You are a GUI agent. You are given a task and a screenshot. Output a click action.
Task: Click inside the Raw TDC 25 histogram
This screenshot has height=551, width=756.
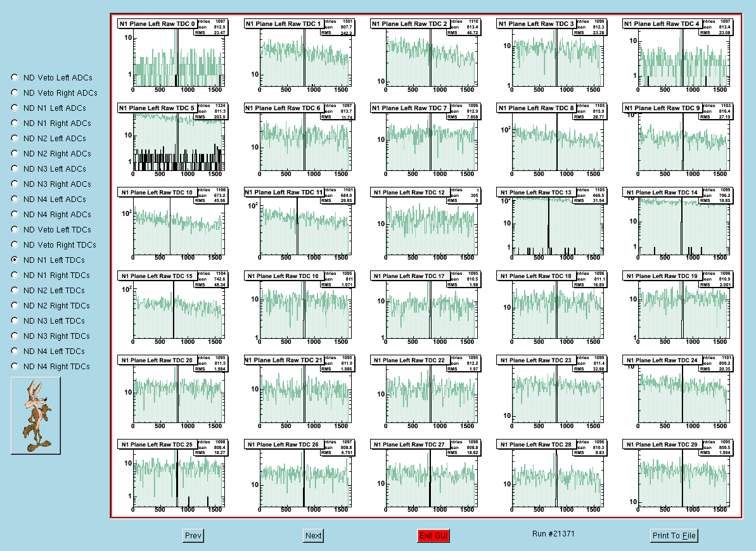[x=172, y=477]
